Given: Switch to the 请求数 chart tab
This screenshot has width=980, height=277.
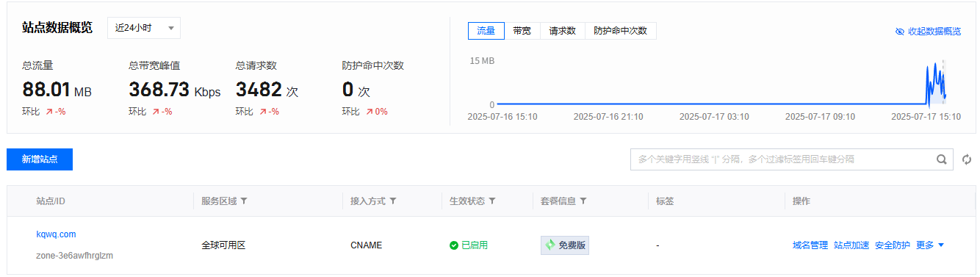Looking at the screenshot, I should [x=562, y=31].
